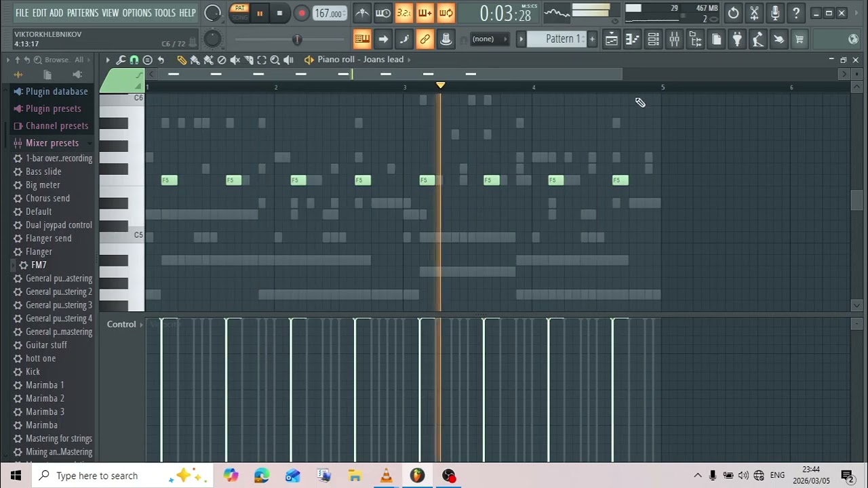Open the piano roll view button
Image resolution: width=868 pixels, height=488 pixels.
(x=632, y=39)
